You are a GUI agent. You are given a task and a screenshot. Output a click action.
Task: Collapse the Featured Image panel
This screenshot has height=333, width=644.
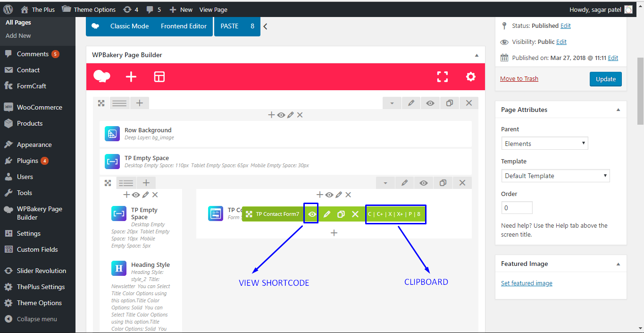tap(618, 264)
